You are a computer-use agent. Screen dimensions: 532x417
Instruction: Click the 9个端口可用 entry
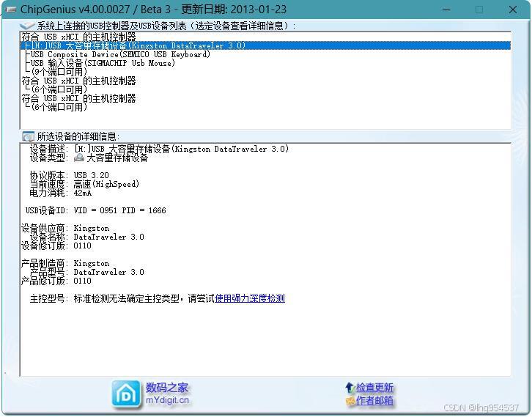[x=59, y=72]
